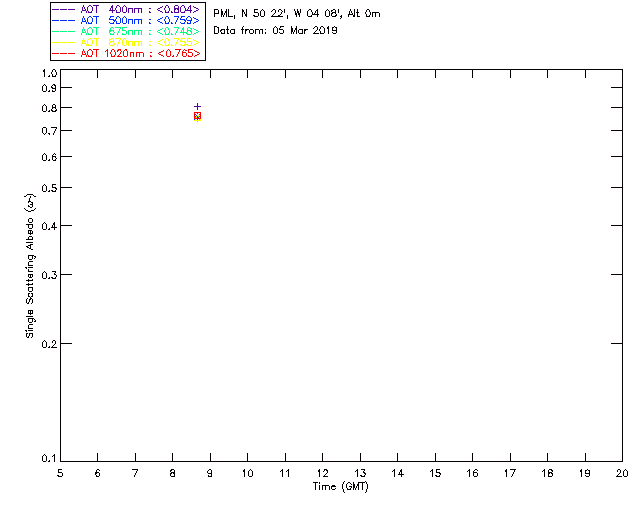Click the 0.5 tick label on y-axis
640x512 pixels.
[x=48, y=188]
